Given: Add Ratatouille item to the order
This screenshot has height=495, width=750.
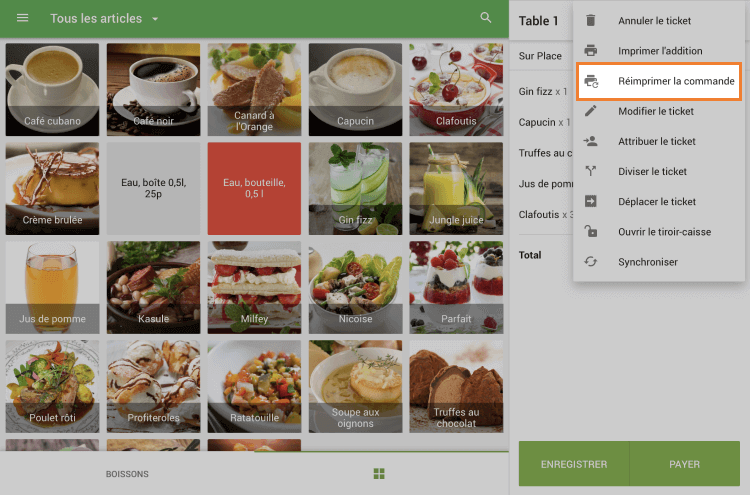Looking at the screenshot, I should [x=254, y=387].
